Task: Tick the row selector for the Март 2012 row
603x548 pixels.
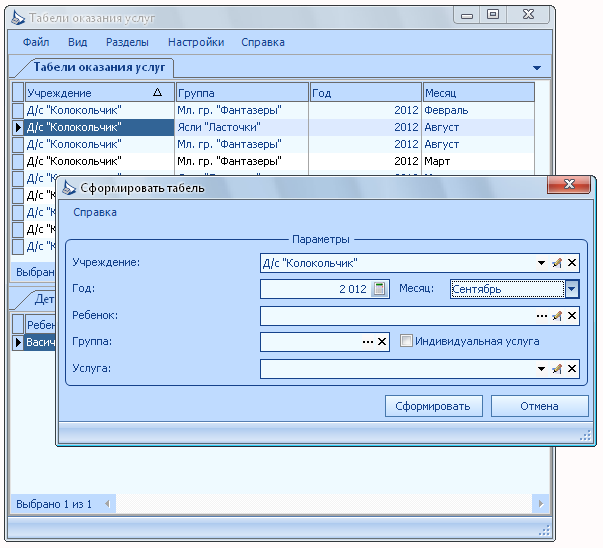Action: click(18, 161)
